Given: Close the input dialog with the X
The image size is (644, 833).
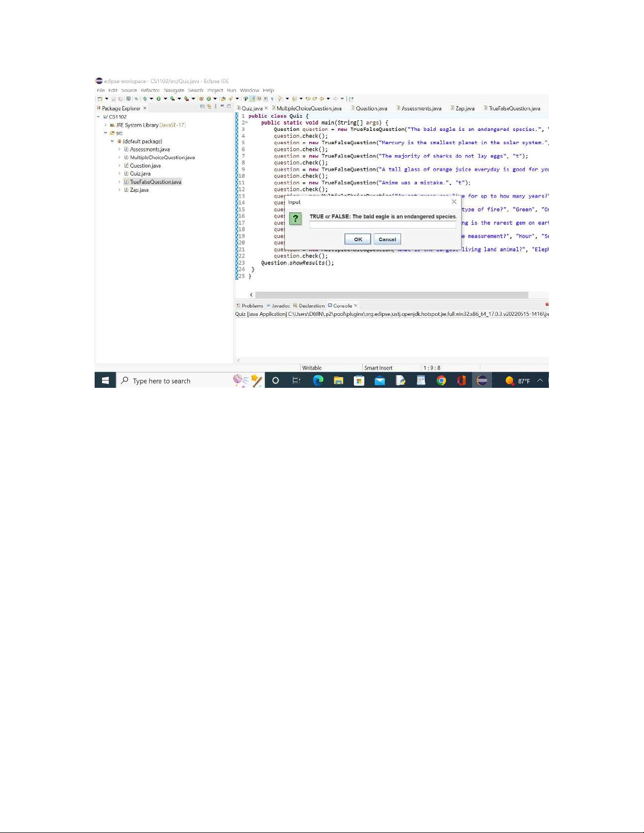Looking at the screenshot, I should tap(454, 202).
